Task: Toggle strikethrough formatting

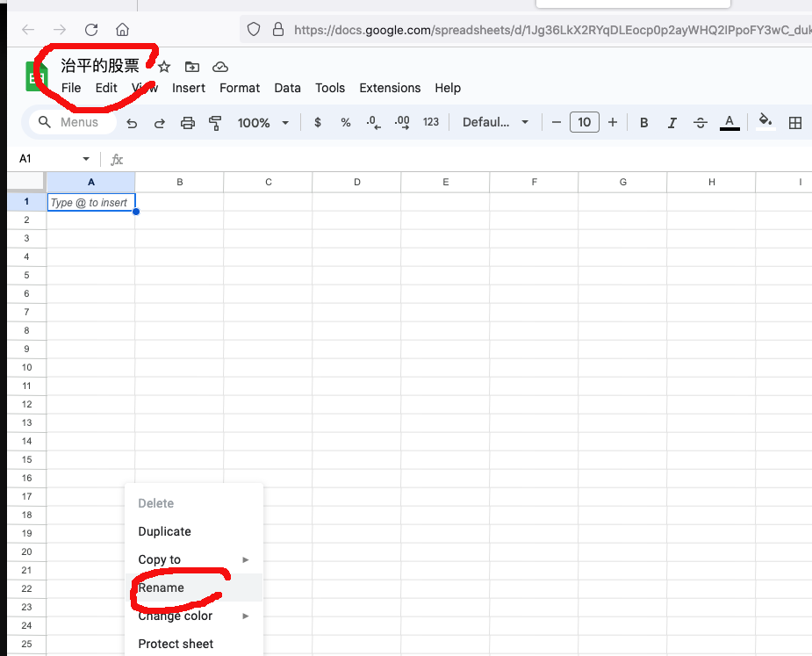Action: coord(700,123)
